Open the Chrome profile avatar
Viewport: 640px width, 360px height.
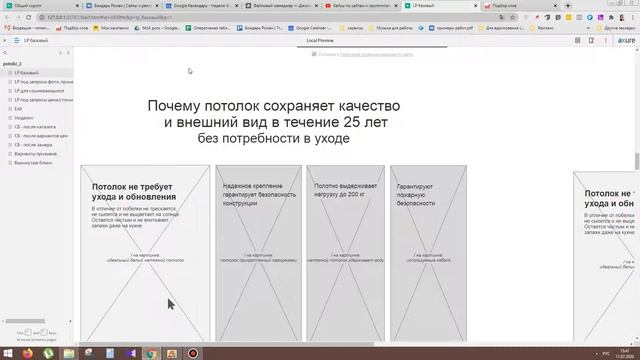[622, 18]
